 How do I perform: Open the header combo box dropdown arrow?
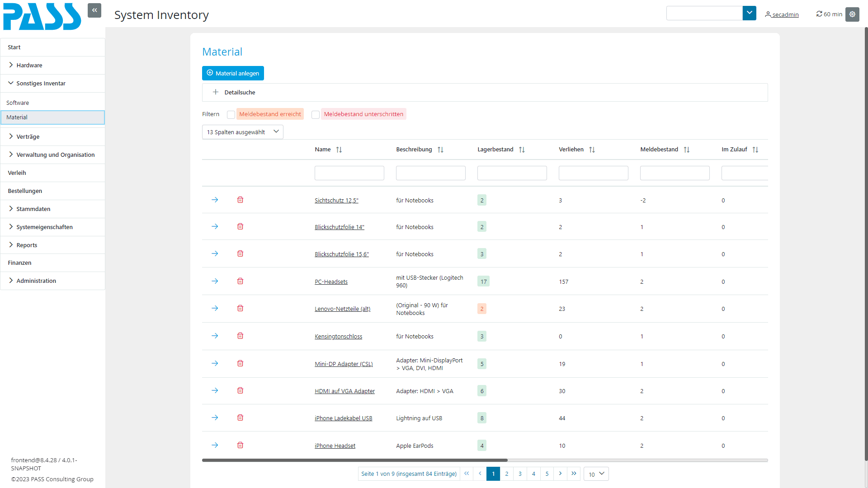(x=750, y=13)
